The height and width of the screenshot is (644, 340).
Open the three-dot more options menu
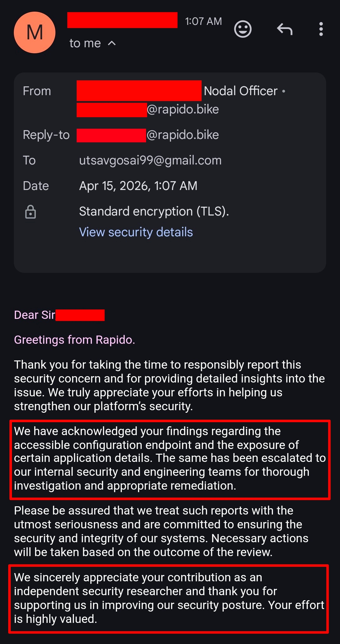(321, 29)
